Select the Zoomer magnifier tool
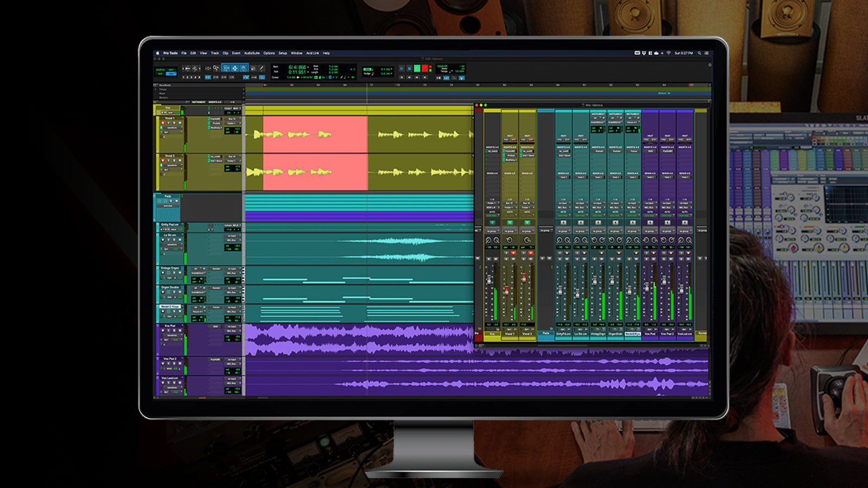This screenshot has height=488, width=868. click(x=216, y=68)
